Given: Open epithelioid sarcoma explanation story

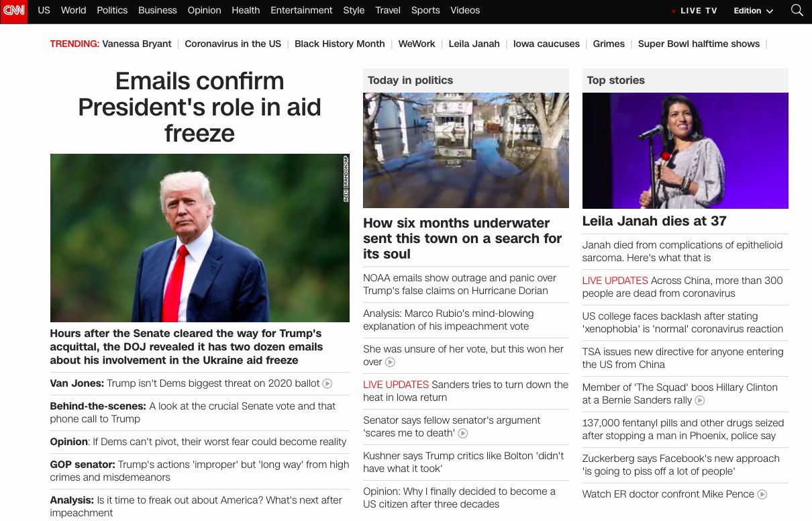Looking at the screenshot, I should coord(682,251).
